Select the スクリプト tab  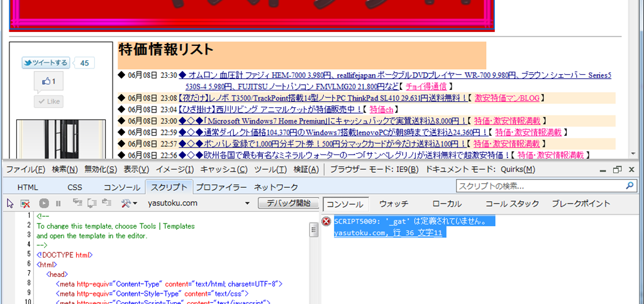[x=169, y=187]
